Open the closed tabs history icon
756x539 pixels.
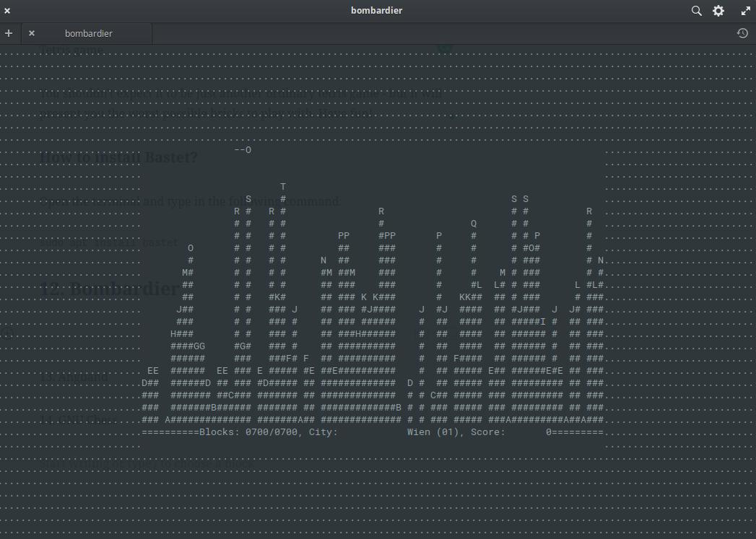click(x=742, y=33)
